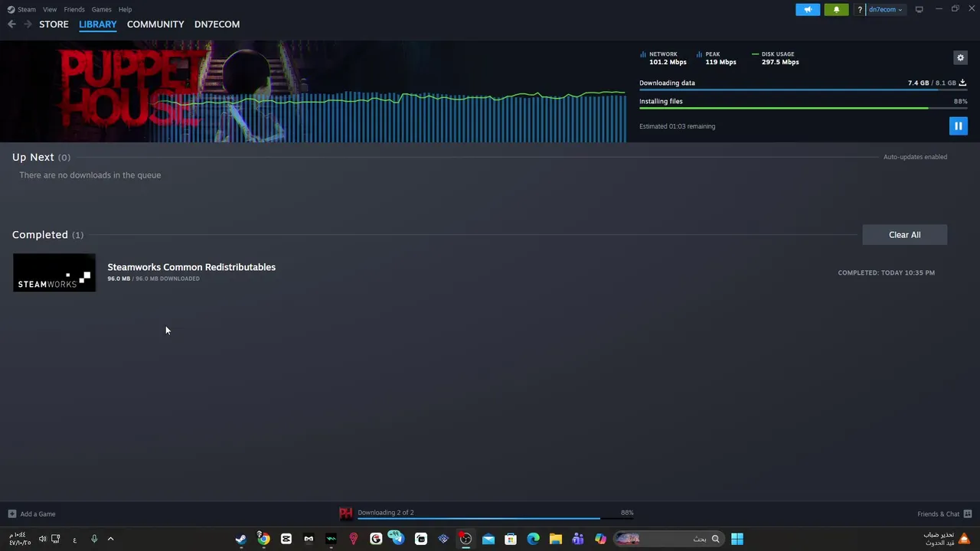Viewport: 980px width, 551px height.
Task: Click the Downloading 2 of 2 status
Action: [x=385, y=513]
